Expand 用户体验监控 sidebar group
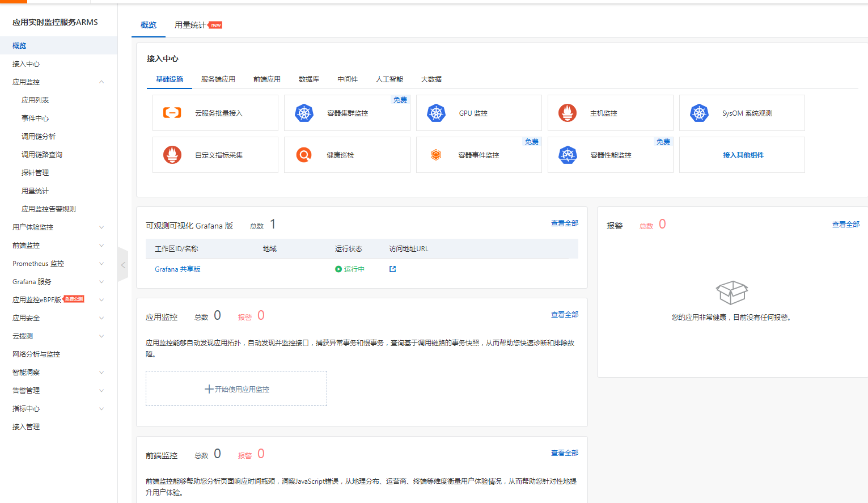This screenshot has height=503, width=868. pyautogui.click(x=101, y=227)
